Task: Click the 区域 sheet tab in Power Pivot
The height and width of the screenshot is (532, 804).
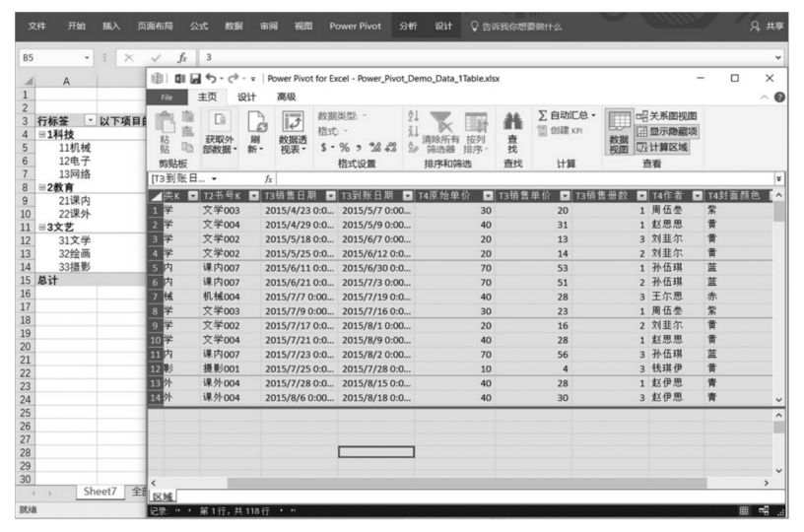Action: pos(163,497)
